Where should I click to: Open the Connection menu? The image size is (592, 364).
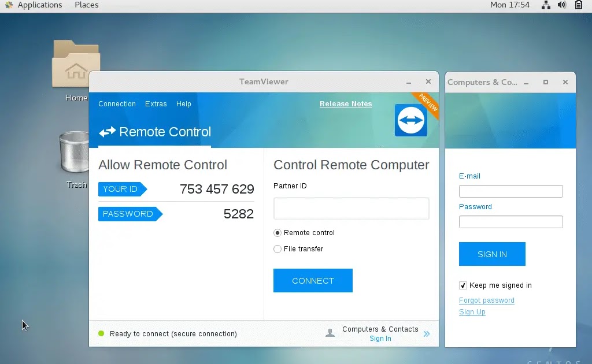click(x=117, y=104)
